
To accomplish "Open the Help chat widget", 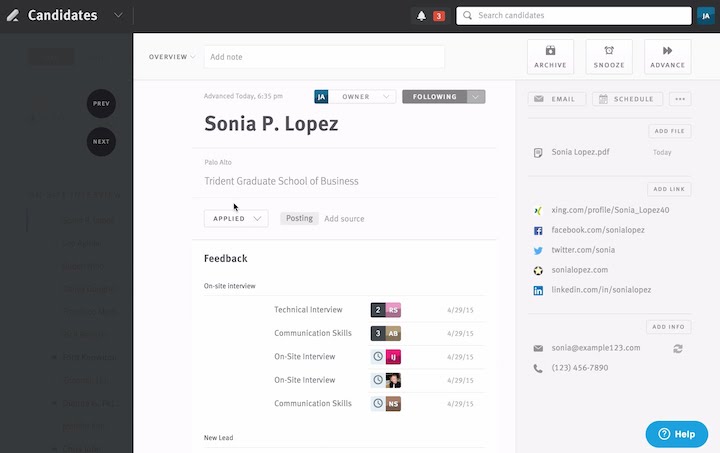I will click(677, 434).
